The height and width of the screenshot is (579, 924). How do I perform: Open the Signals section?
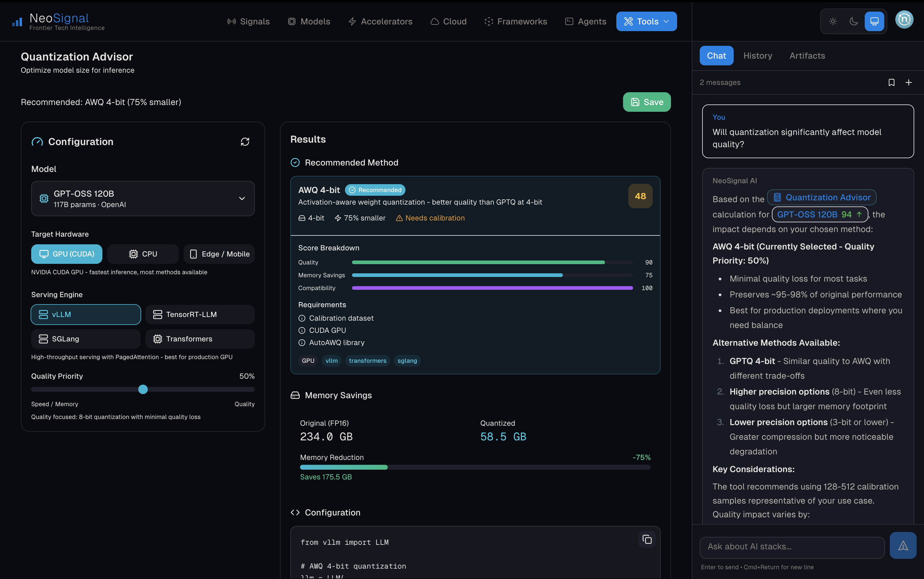coord(248,21)
